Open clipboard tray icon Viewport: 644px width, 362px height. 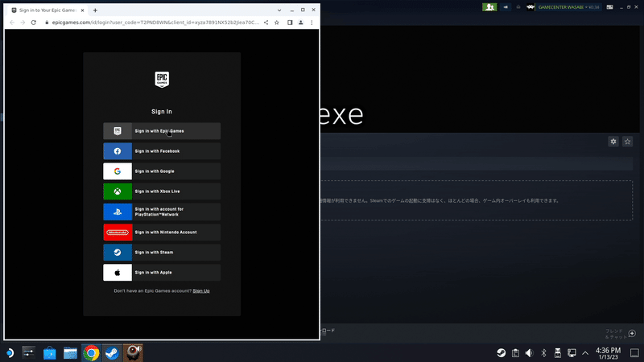pyautogui.click(x=515, y=353)
